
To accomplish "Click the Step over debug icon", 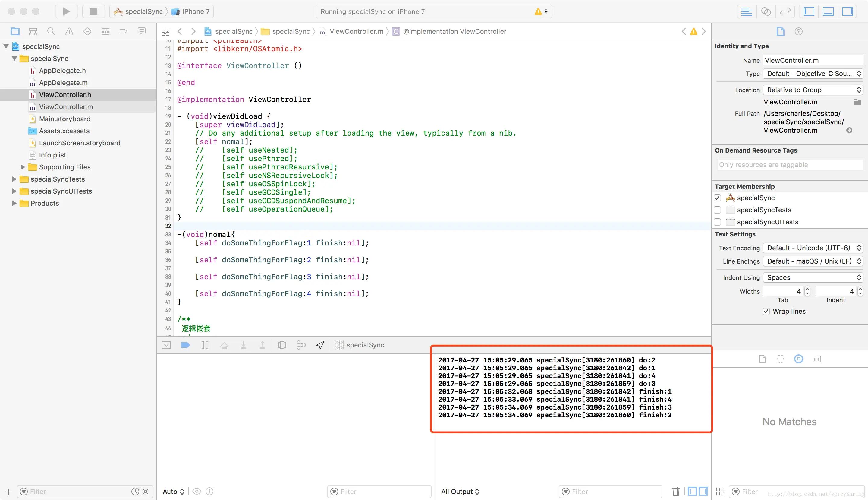I will pos(224,345).
